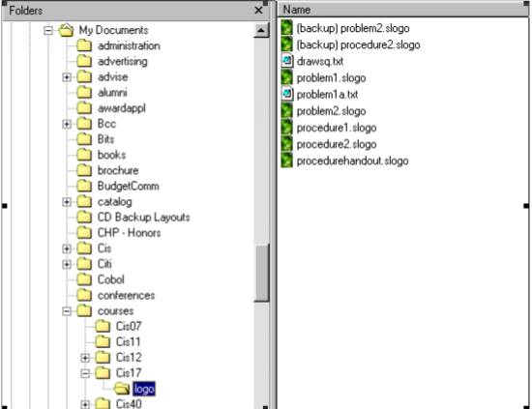Open the problem1.slogo file icon

tap(286, 77)
